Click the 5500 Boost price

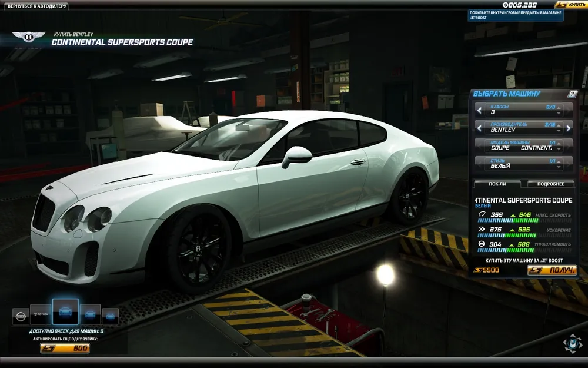487,270
